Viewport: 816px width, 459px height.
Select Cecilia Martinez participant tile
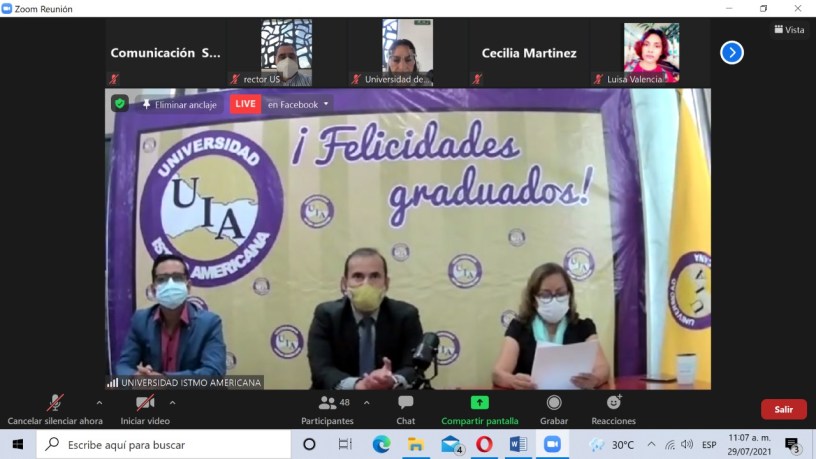529,53
